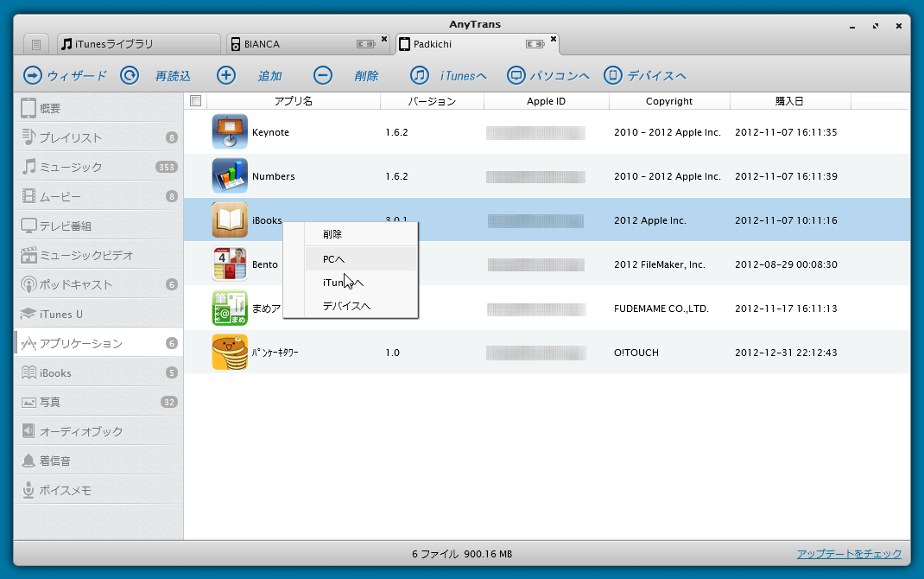Click the Bento app icon
Image resolution: width=924 pixels, height=579 pixels.
(230, 264)
